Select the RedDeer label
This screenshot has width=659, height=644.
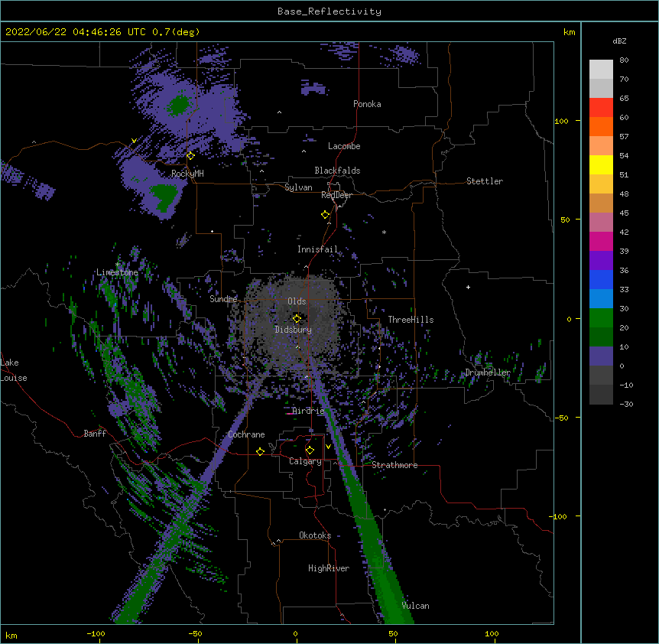pos(336,195)
